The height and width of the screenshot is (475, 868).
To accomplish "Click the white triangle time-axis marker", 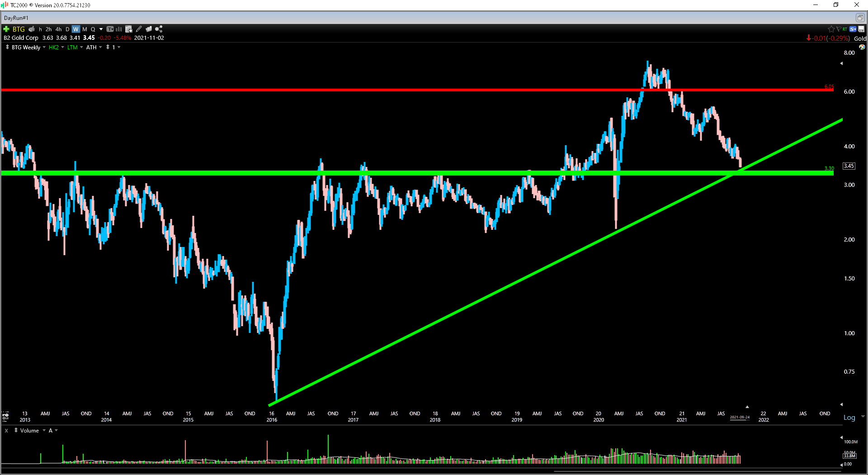I will [x=747, y=407].
